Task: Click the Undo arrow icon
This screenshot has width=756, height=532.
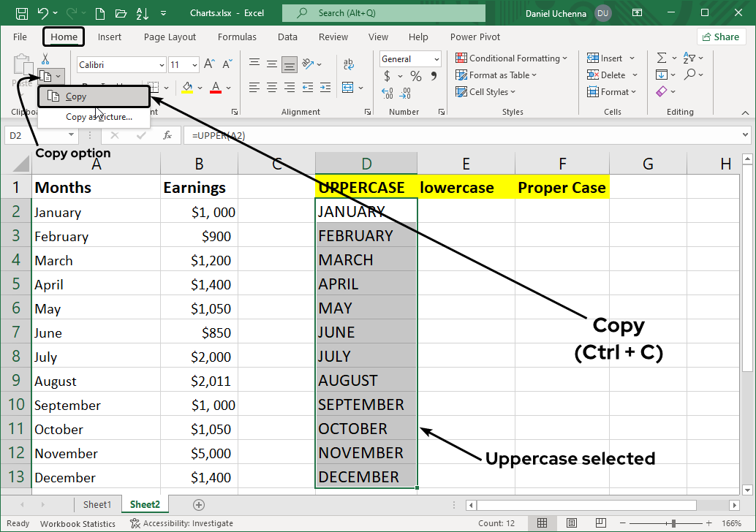Action: pyautogui.click(x=43, y=13)
